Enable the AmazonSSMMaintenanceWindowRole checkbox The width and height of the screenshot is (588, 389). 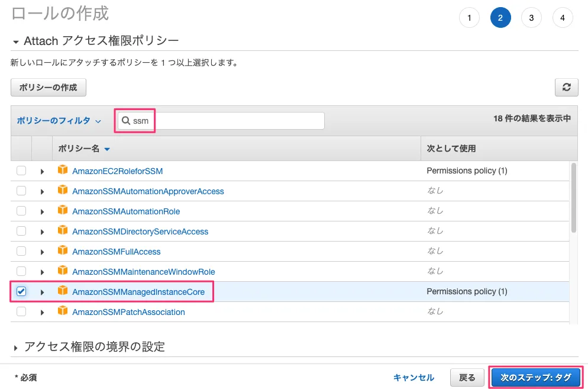(x=21, y=271)
